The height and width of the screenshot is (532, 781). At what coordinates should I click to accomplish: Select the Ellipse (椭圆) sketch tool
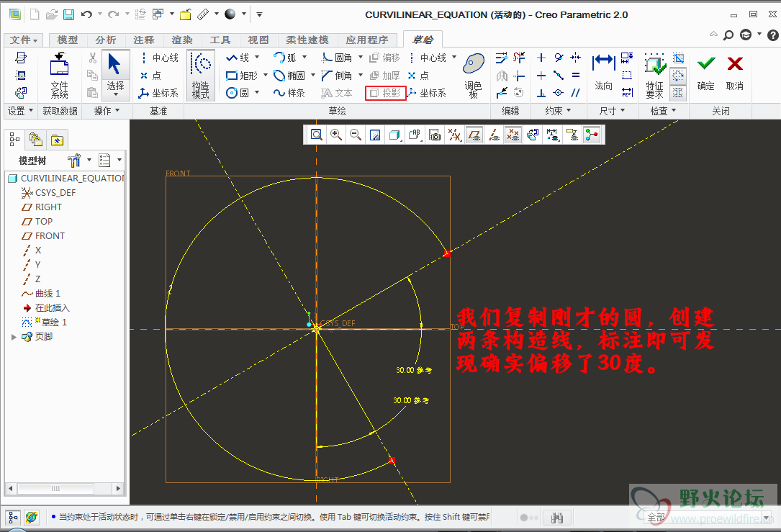click(x=289, y=76)
